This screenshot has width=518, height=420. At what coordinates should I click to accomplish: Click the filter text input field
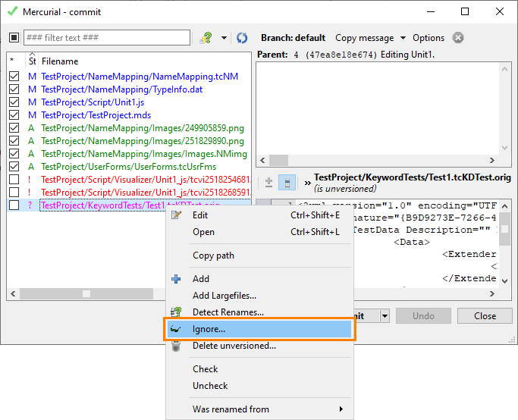pyautogui.click(x=106, y=38)
